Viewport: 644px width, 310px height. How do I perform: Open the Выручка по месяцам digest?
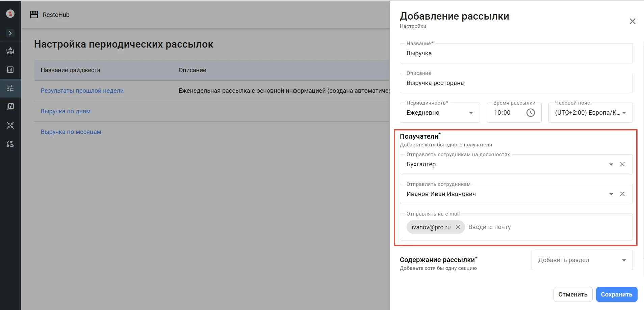coord(71,132)
